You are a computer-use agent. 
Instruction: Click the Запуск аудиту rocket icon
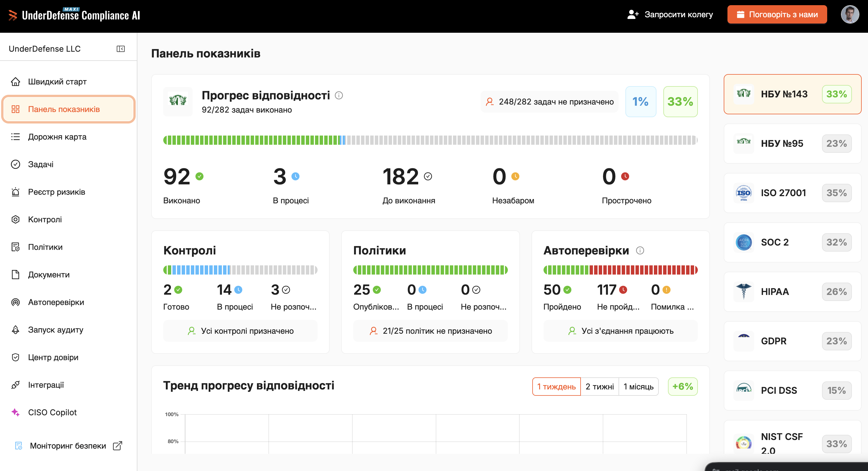(x=16, y=330)
